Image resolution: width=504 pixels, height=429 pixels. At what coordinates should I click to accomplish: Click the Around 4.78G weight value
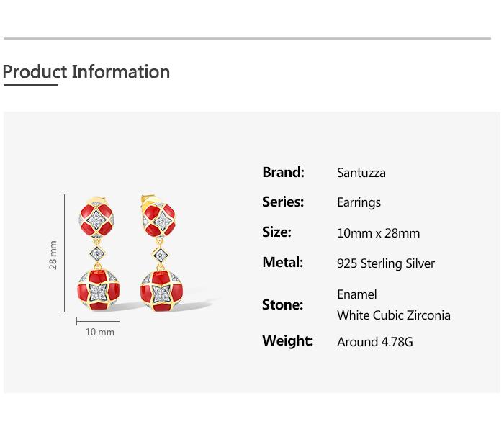click(x=374, y=342)
